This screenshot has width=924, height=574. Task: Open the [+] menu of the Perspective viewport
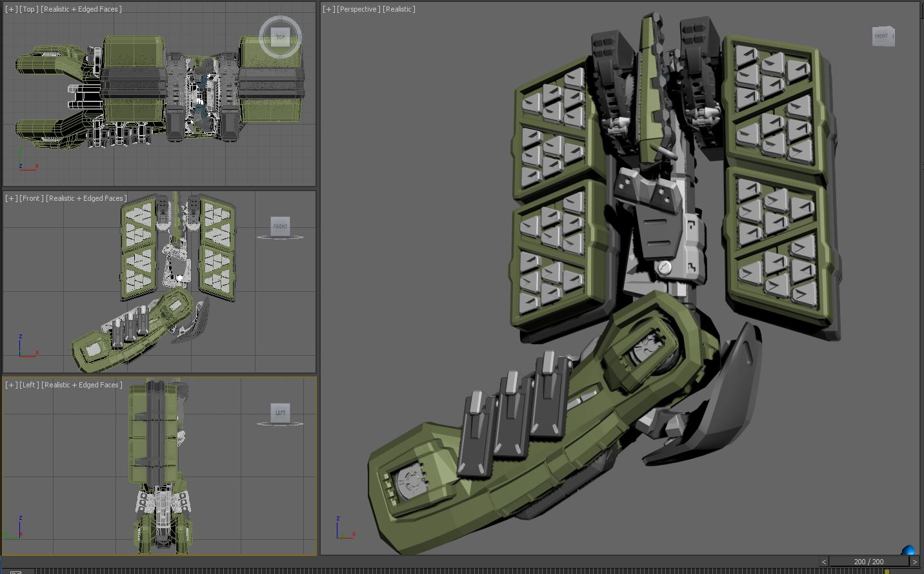tap(329, 9)
